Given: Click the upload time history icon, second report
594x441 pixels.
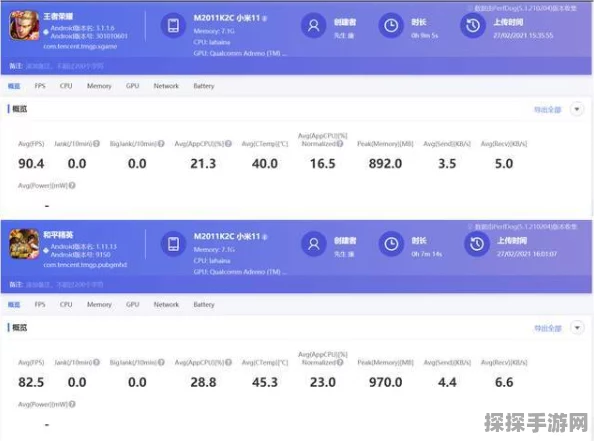Looking at the screenshot, I should point(477,244).
